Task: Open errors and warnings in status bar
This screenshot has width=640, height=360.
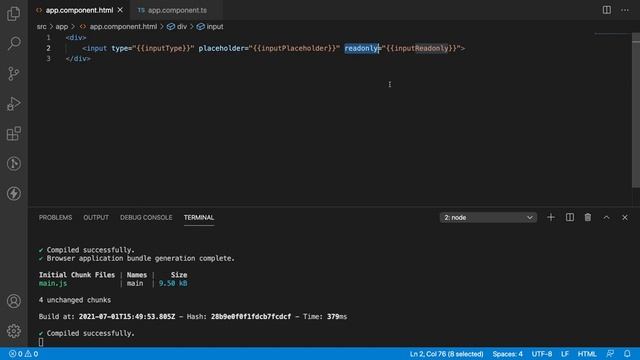Action: click(24, 354)
